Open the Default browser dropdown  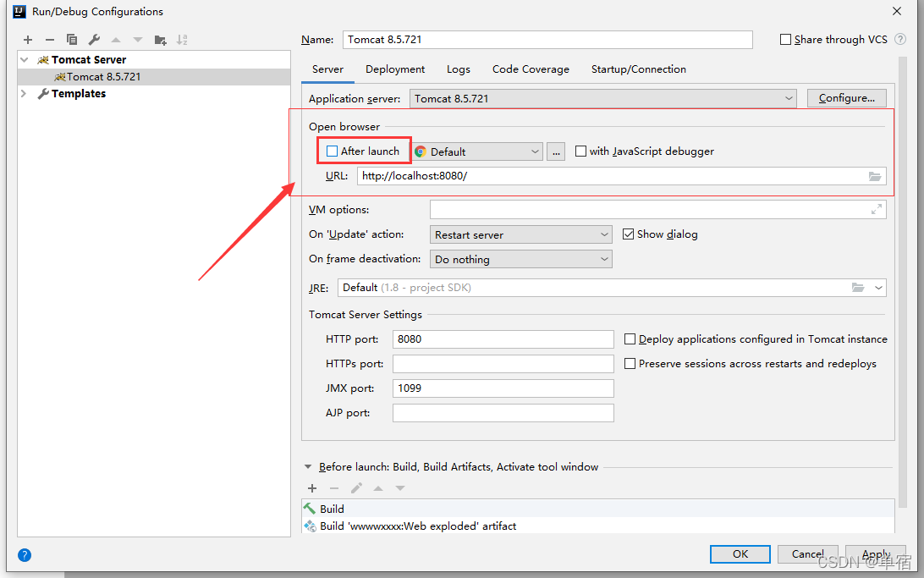point(477,151)
